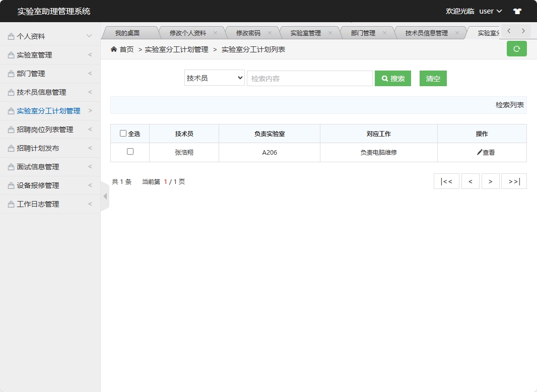537x392 pixels.
Task: Collapse the sidebar using the edge arrow handle
Action: point(105,196)
